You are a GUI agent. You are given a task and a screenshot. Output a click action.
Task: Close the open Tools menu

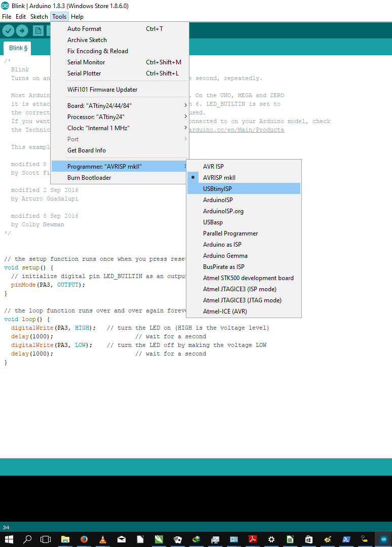click(x=59, y=16)
